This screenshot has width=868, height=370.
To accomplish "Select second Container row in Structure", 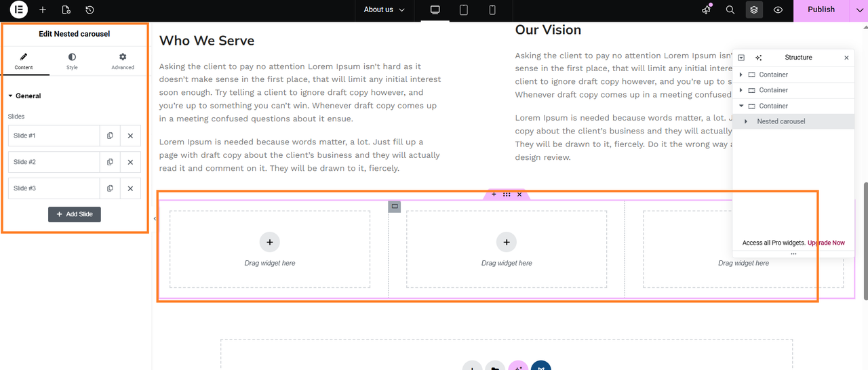I will (x=793, y=90).
